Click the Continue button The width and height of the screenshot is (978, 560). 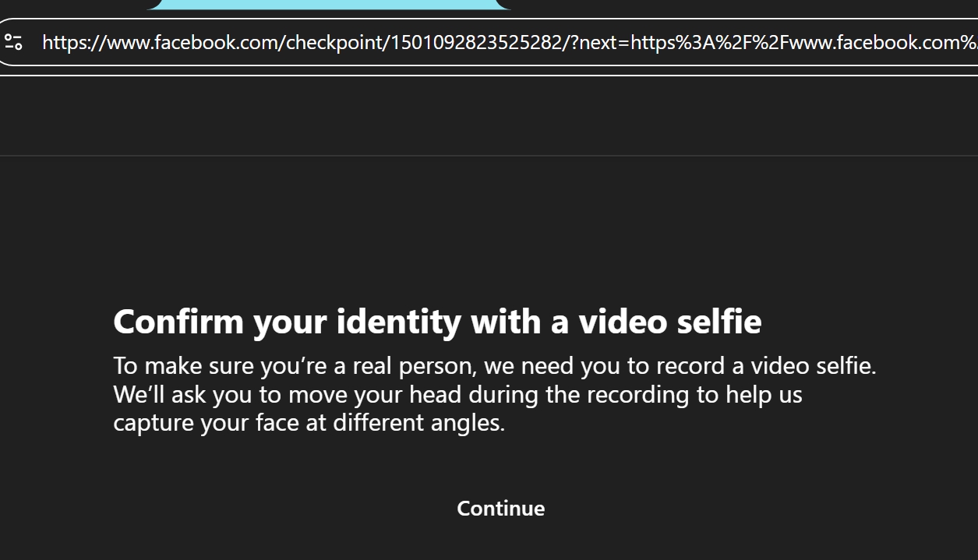500,509
